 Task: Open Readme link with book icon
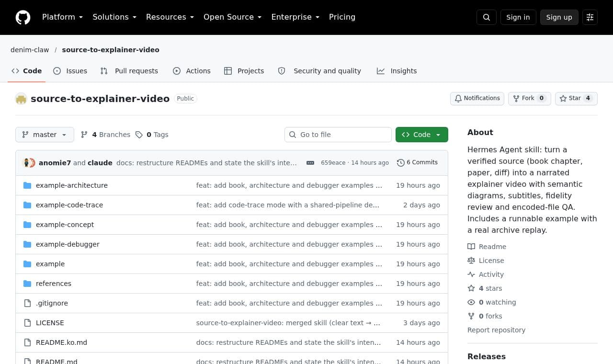tap(487, 247)
